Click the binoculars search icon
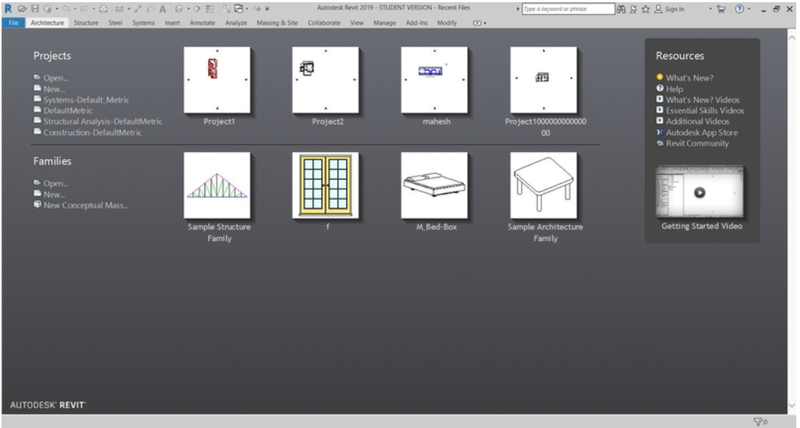The image size is (800, 428). 621,9
